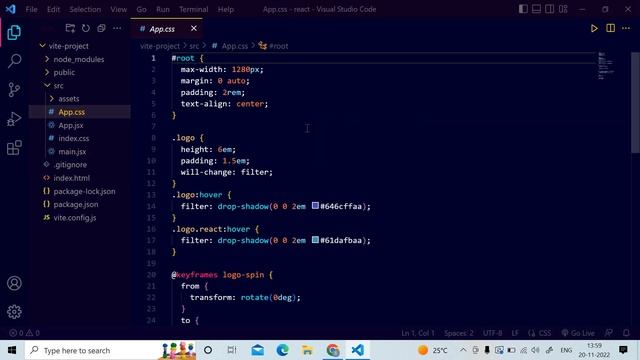Toggle the secondary side bar layout icon

coord(550,9)
